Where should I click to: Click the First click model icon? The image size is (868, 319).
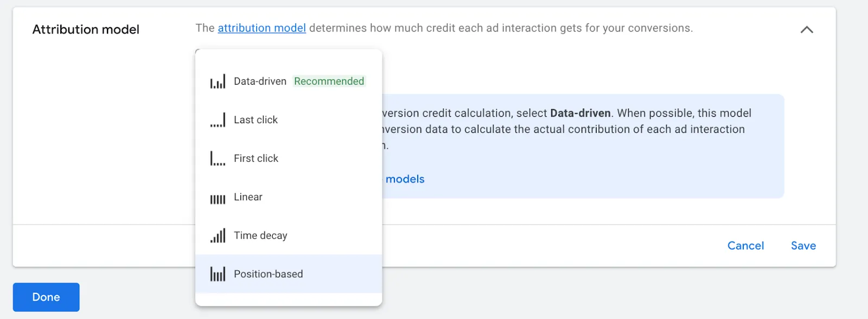(x=217, y=158)
